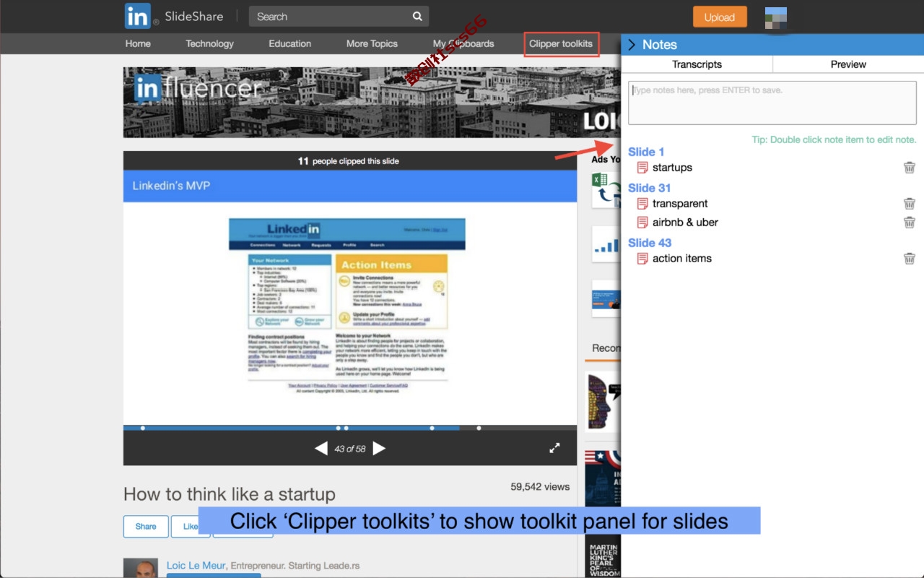Image resolution: width=924 pixels, height=578 pixels.
Task: Select the 'startups' note text
Action: pos(672,168)
